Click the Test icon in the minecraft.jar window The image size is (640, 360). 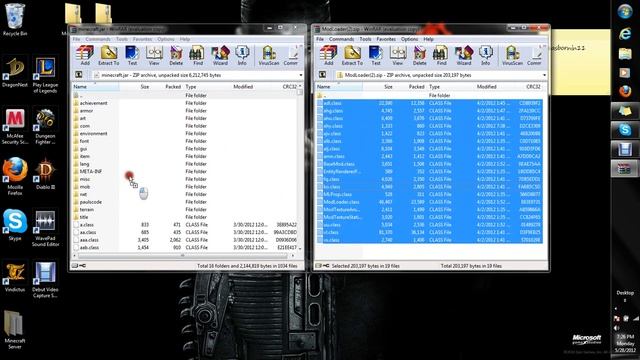click(132, 56)
